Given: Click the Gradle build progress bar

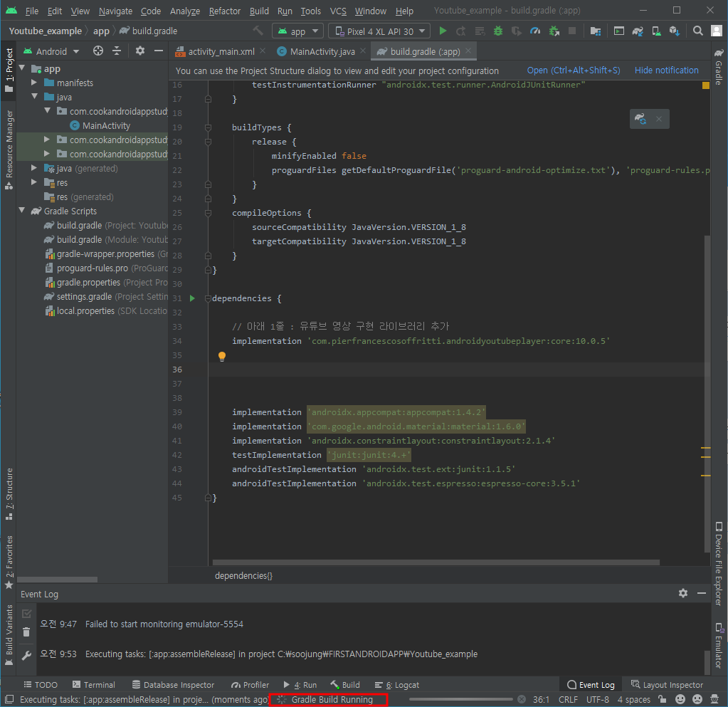Looking at the screenshot, I should coord(461,699).
